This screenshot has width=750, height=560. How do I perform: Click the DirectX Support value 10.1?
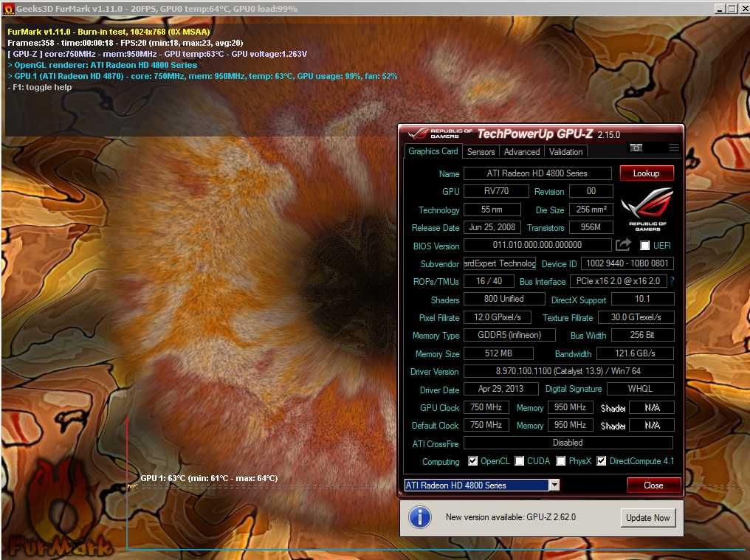[x=642, y=299]
